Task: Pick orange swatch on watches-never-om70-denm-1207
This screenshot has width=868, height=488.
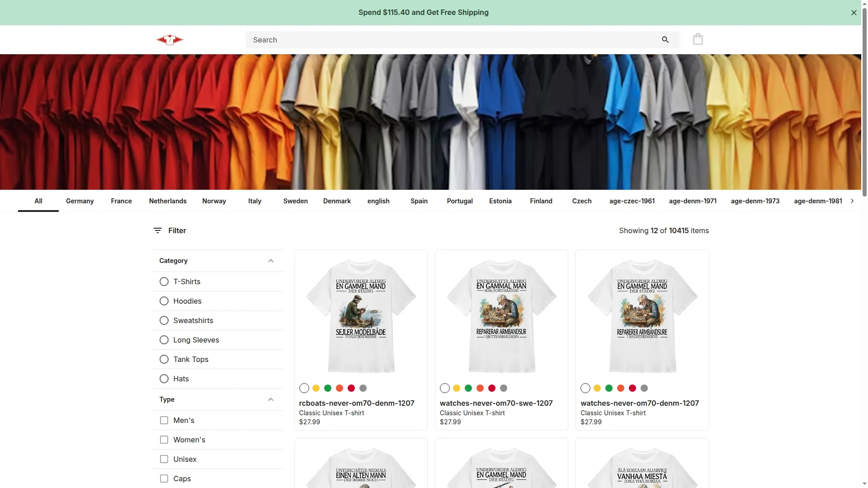Action: [x=621, y=388]
